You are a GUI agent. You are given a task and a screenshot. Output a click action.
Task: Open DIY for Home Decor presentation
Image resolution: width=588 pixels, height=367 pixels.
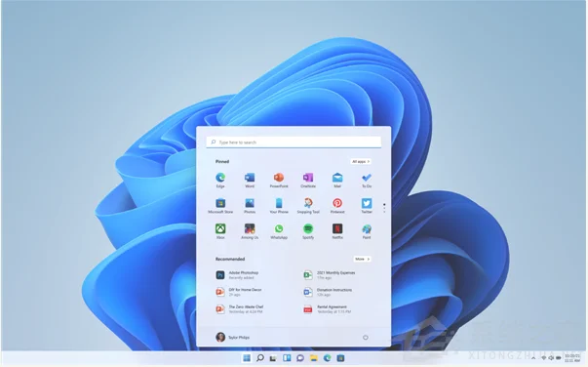(x=239, y=292)
